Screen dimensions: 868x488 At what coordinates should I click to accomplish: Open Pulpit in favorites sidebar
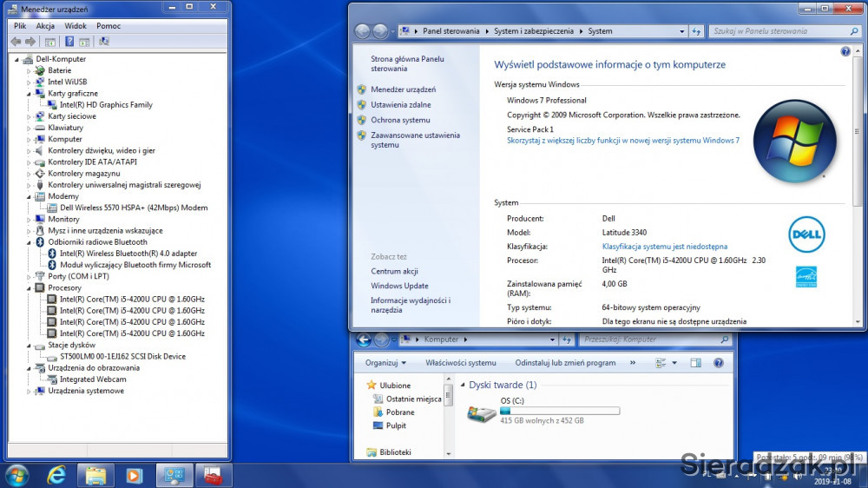[x=396, y=426]
